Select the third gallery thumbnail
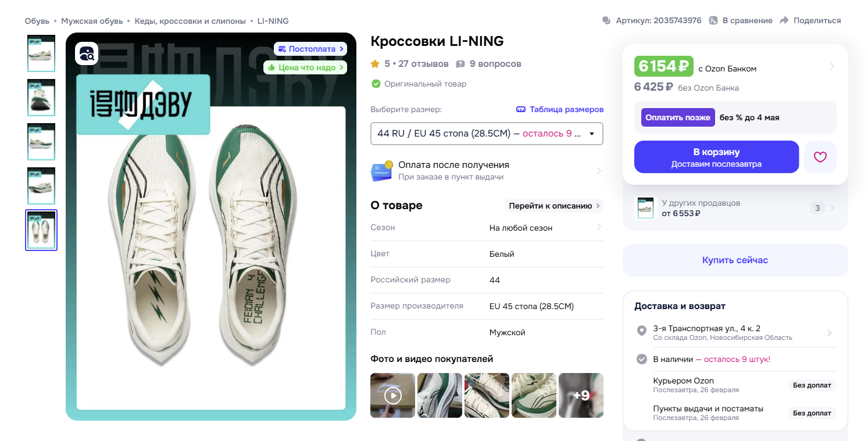 point(41,141)
